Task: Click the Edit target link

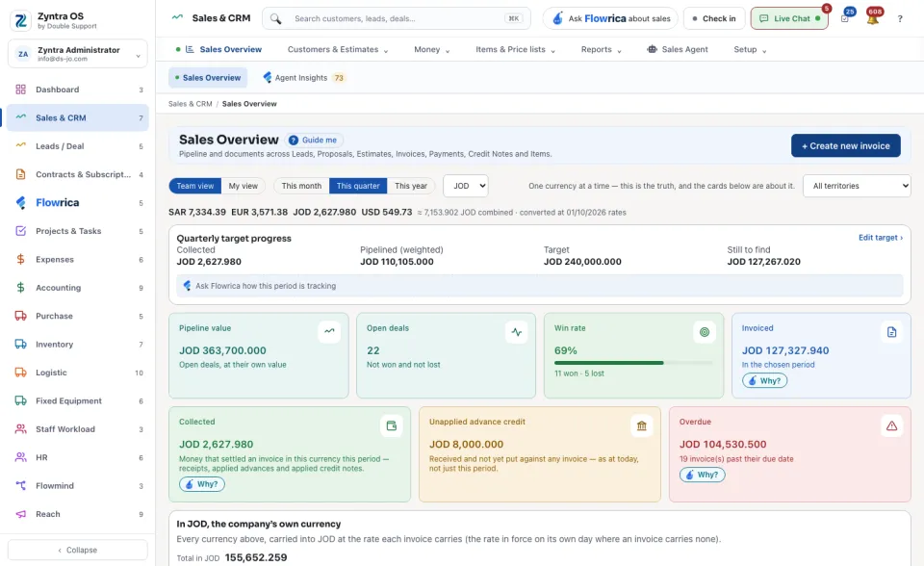Action: point(881,238)
